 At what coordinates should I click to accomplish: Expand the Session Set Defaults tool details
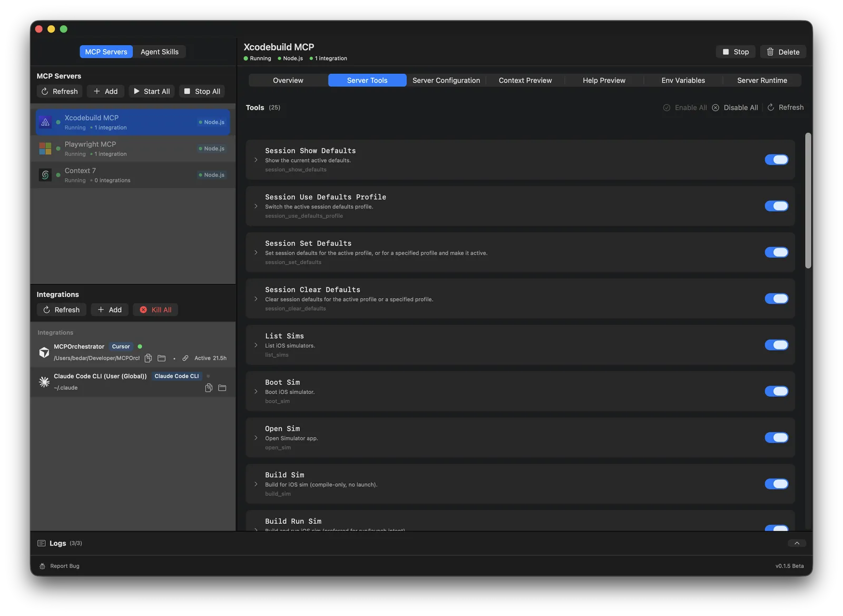[x=256, y=252]
